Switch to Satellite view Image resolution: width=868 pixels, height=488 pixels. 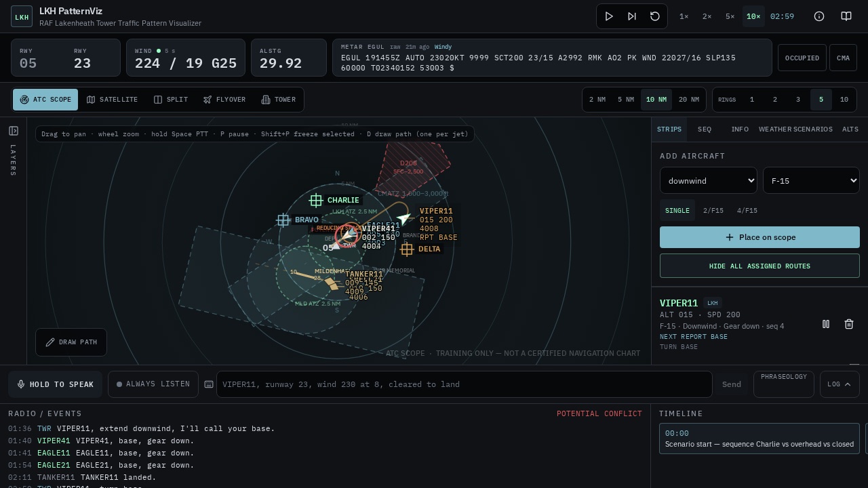tap(113, 100)
